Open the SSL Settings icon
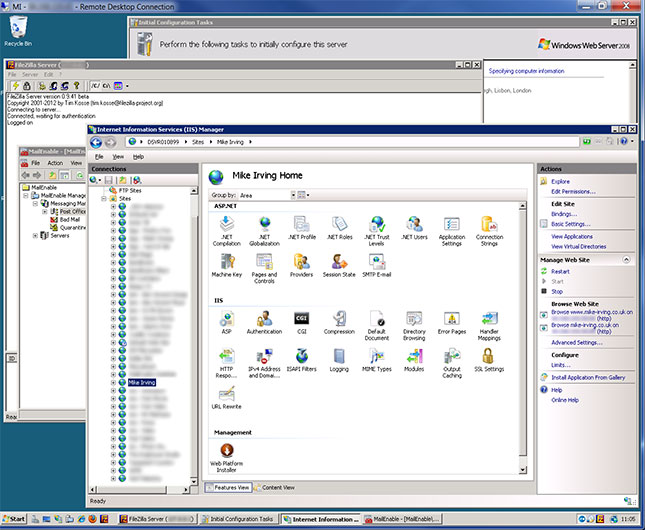The image size is (645, 530). 489,360
